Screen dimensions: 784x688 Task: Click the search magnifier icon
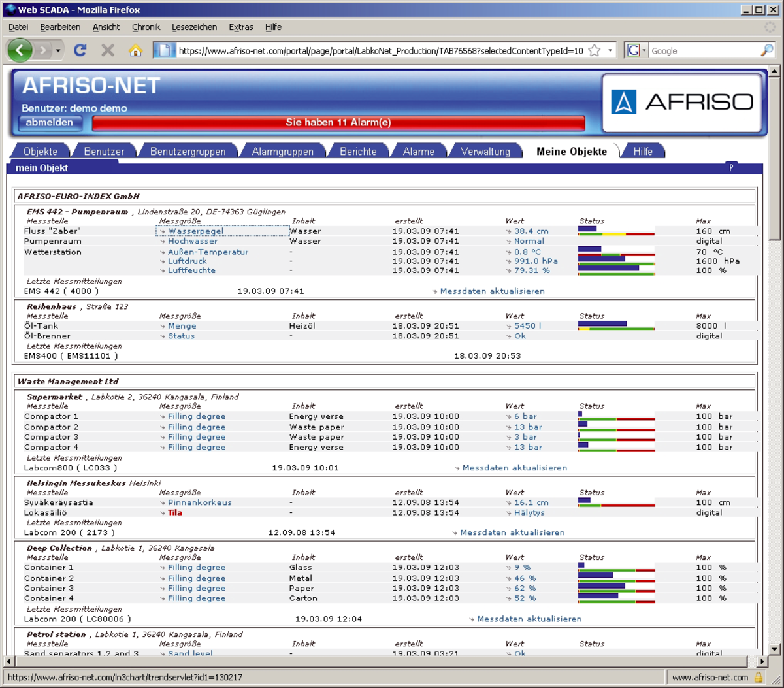coord(767,50)
